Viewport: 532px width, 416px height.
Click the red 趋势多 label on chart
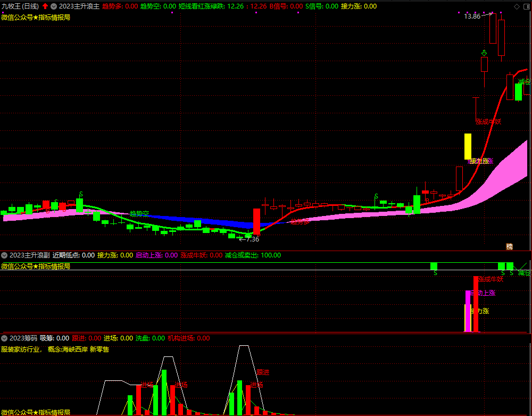click(300, 222)
